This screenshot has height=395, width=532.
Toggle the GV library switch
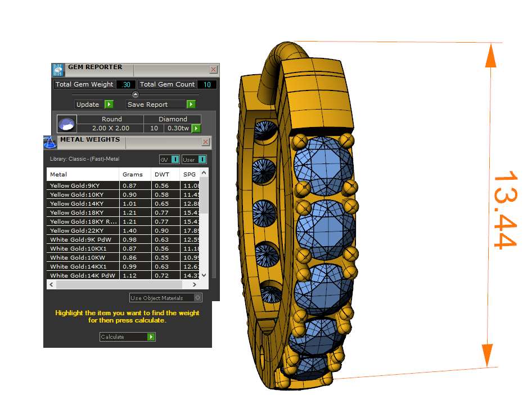(175, 160)
